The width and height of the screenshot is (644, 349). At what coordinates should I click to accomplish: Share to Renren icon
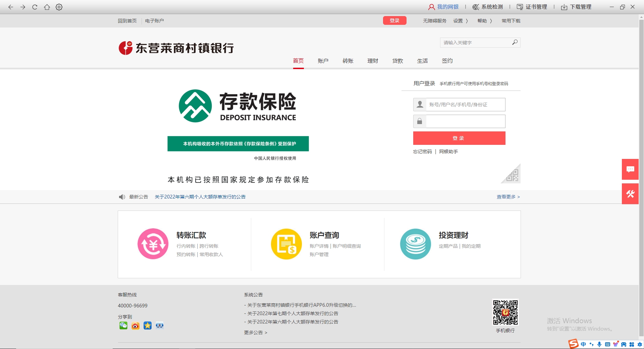(x=160, y=326)
